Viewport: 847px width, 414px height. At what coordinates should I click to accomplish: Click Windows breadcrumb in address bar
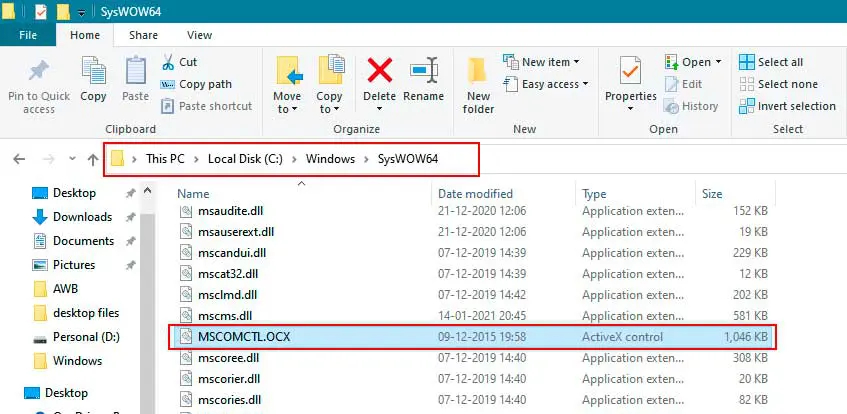[330, 159]
